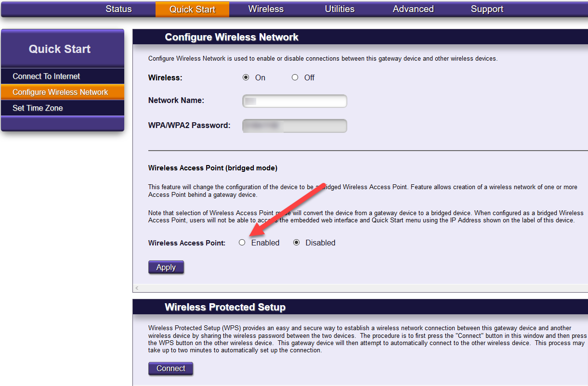Screen dimensions: 588x386
Task: Click the Network Name text field
Action: tap(295, 101)
